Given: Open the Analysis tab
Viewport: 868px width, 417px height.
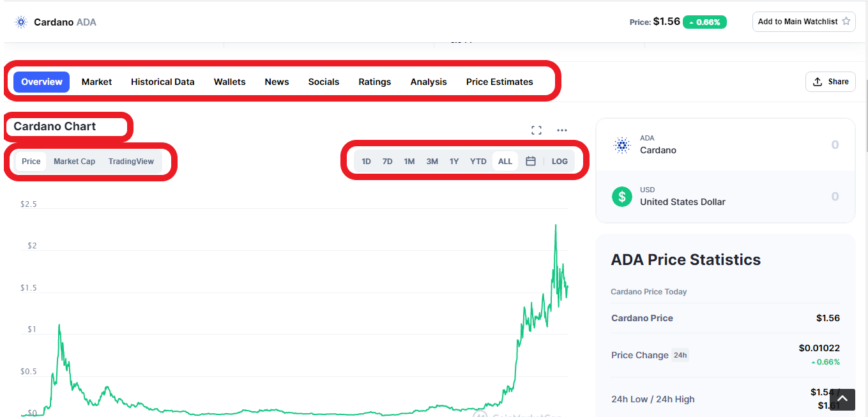Looking at the screenshot, I should click(x=429, y=82).
